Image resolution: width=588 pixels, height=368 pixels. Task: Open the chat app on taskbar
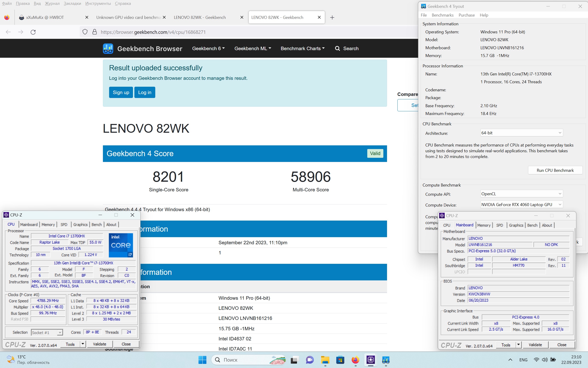[310, 360]
